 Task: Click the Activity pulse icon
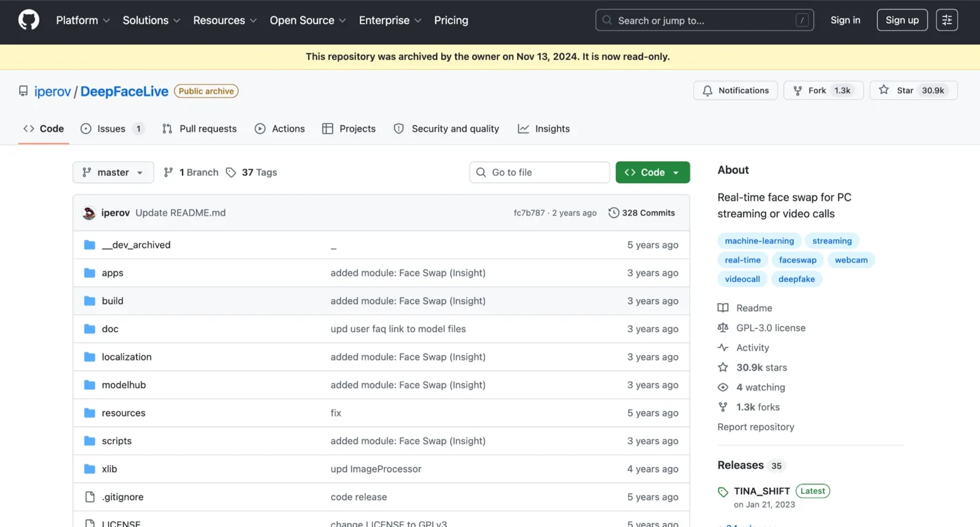pos(723,347)
